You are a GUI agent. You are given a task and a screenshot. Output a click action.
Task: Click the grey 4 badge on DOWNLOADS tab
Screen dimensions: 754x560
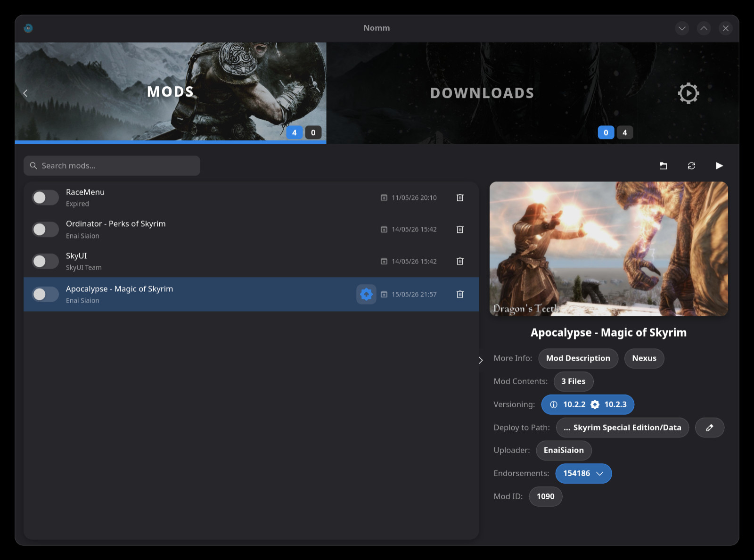(x=625, y=132)
